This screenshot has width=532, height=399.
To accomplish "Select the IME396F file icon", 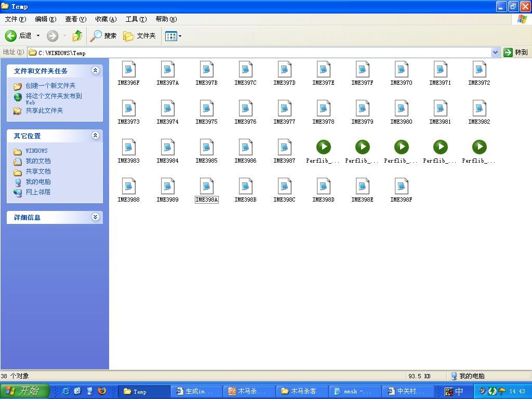I will coord(129,69).
